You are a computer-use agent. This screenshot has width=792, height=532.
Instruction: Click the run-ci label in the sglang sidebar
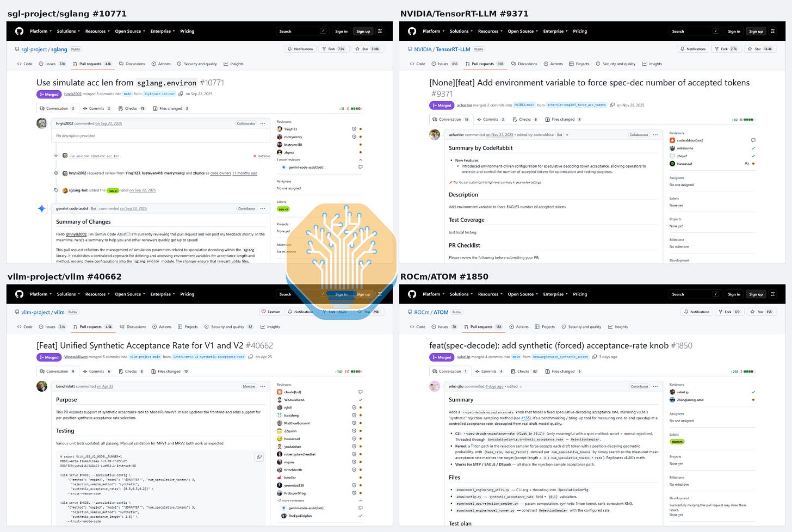pyautogui.click(x=283, y=209)
